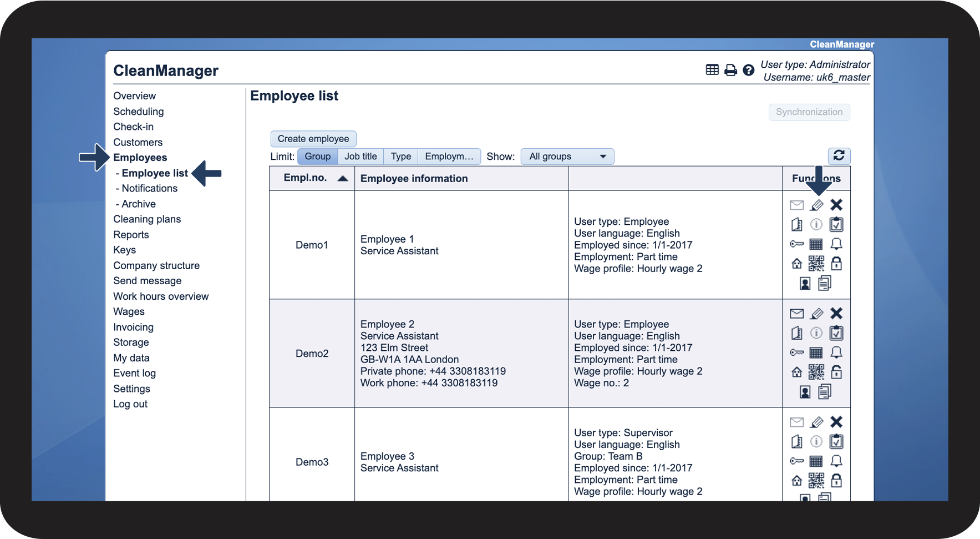
Task: Open the All groups dropdown
Action: click(x=567, y=157)
